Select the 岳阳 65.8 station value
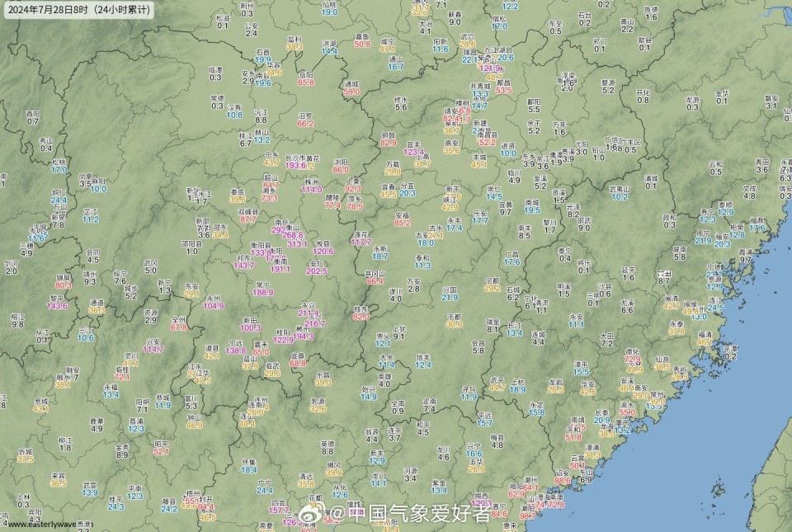792x532 pixels. point(305,78)
